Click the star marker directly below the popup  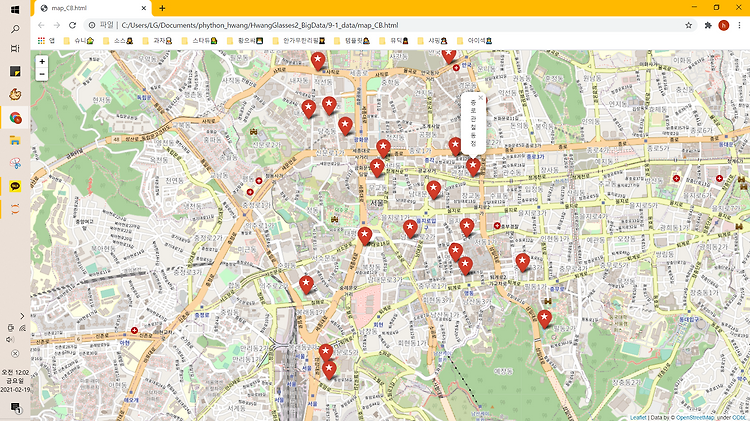[473, 167]
